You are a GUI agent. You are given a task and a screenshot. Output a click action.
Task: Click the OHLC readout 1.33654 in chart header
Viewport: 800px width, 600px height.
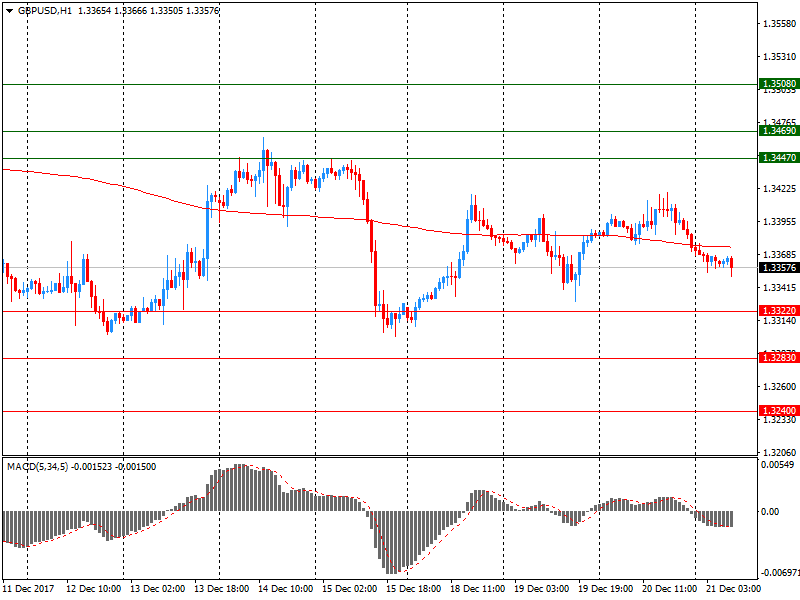(x=94, y=11)
